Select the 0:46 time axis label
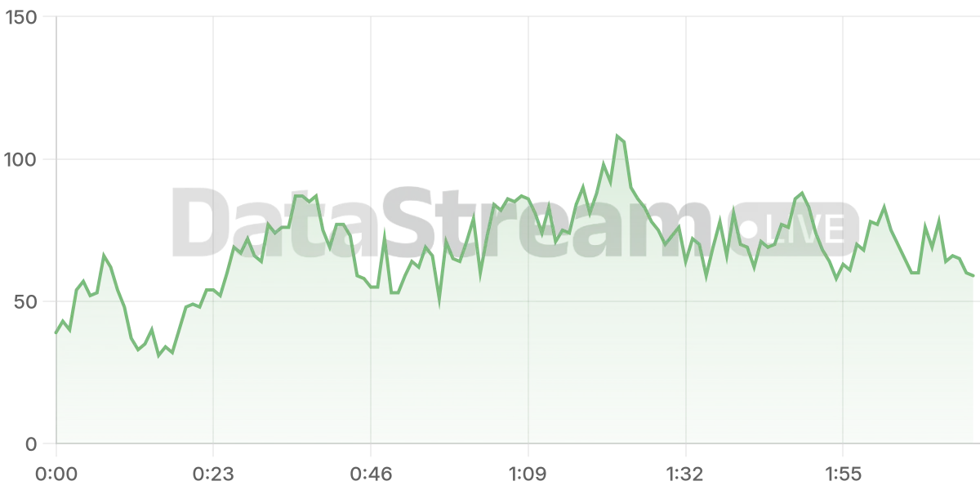 371,474
